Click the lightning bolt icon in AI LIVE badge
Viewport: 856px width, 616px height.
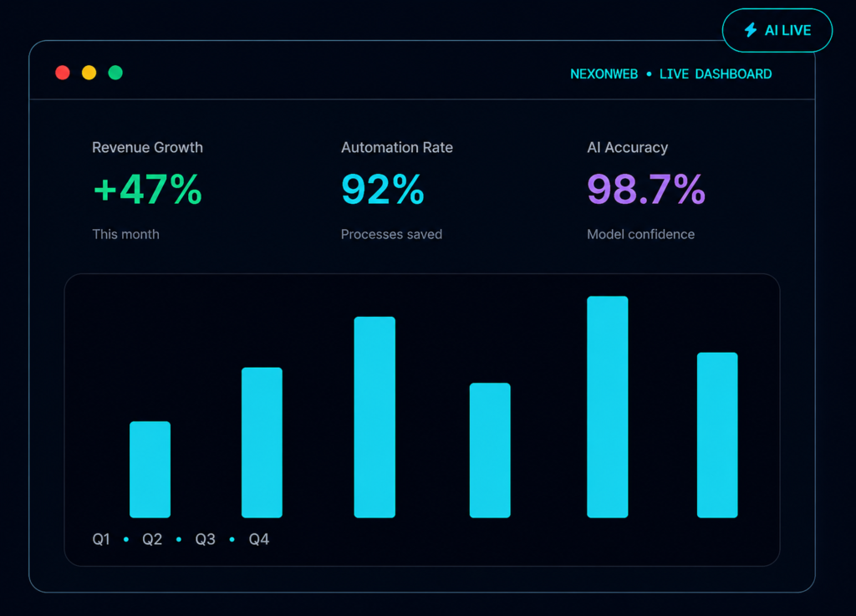[x=751, y=30]
